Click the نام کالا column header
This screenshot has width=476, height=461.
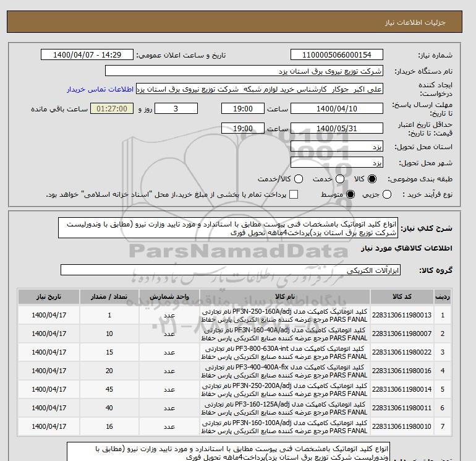coord(285,296)
